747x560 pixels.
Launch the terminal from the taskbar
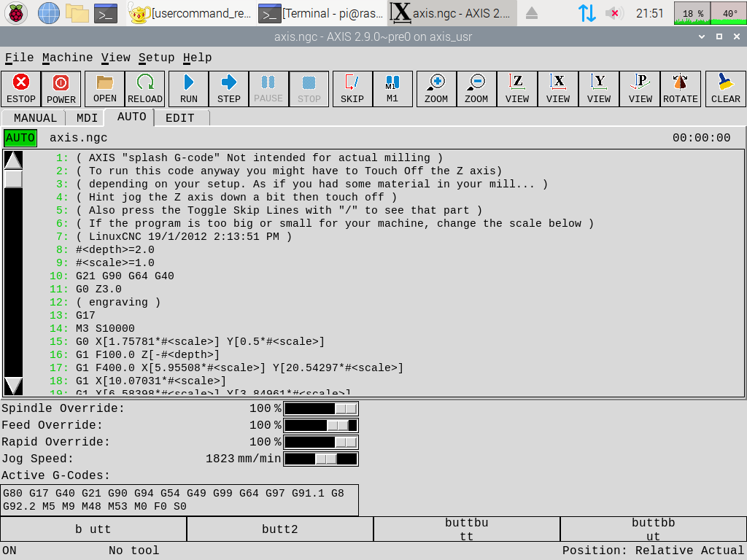tap(106, 13)
